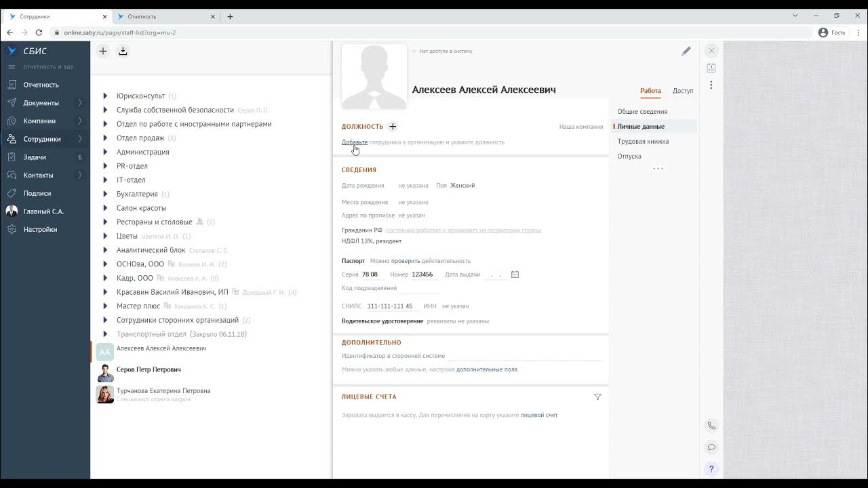Viewport: 868px width, 488px height.
Task: Switch to the Работа tab
Action: (650, 91)
